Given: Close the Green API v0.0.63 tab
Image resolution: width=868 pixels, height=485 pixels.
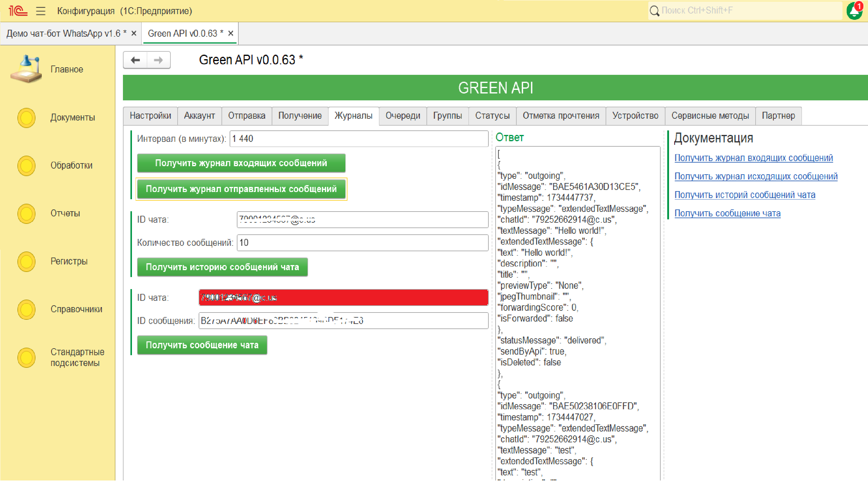Looking at the screenshot, I should [231, 33].
